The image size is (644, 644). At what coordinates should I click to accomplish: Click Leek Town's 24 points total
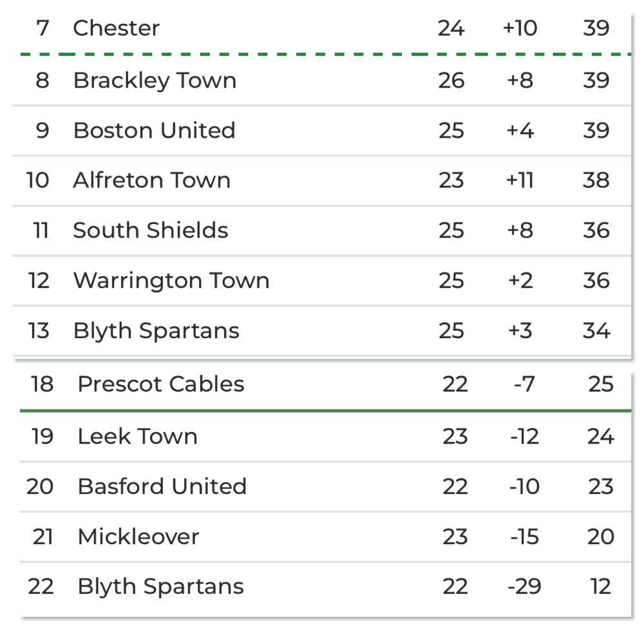(x=600, y=437)
